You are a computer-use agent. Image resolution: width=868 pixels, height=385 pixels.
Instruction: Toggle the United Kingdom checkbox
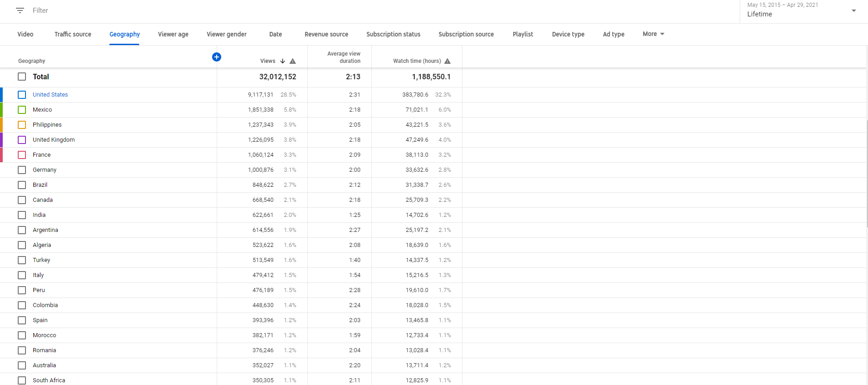[x=22, y=140]
